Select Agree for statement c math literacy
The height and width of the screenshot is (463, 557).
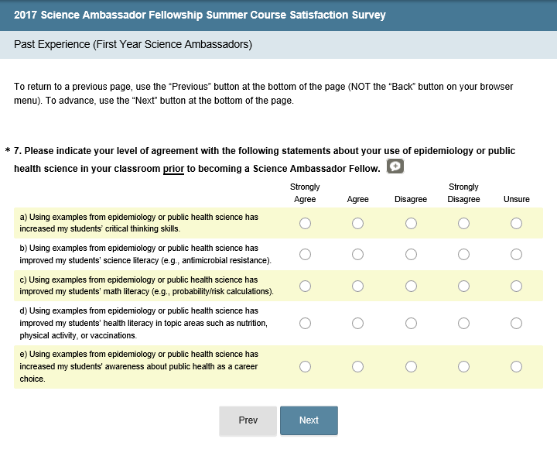358,286
